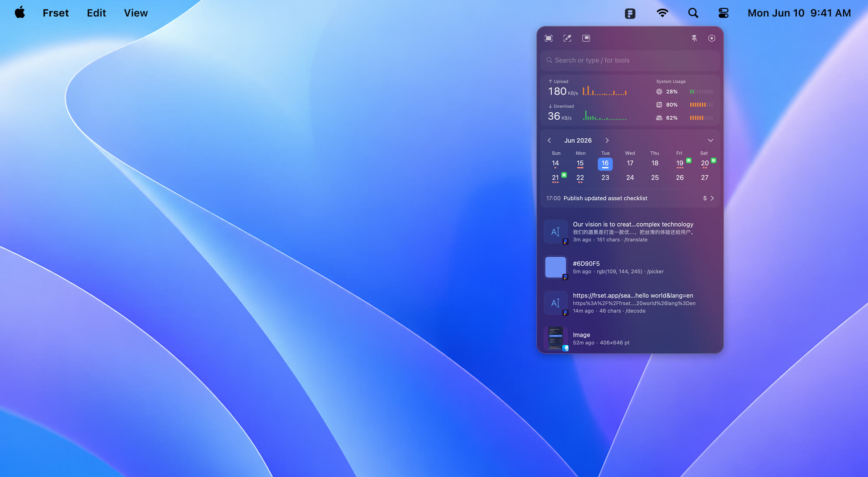Click the Frset menu bar extra icon
Viewport: 868px width, 477px height.
click(630, 13)
